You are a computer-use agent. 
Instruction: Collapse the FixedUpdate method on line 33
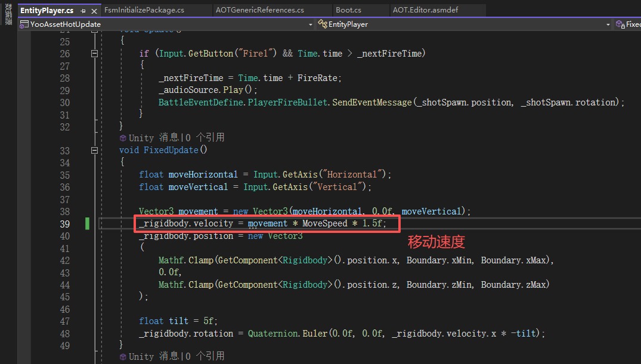coord(94,150)
